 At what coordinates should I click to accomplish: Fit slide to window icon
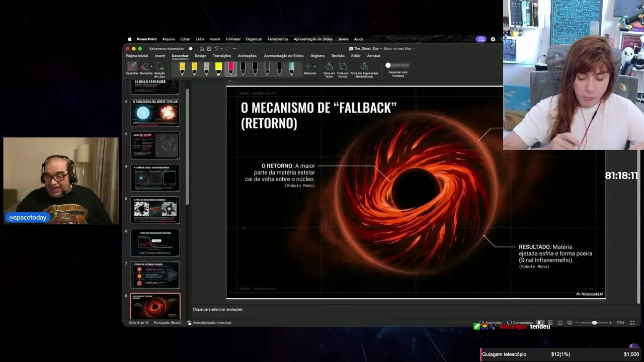tap(632, 322)
